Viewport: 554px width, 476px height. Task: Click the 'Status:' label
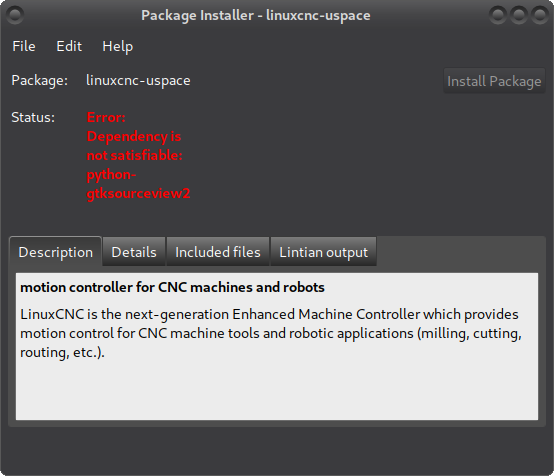click(x=33, y=117)
